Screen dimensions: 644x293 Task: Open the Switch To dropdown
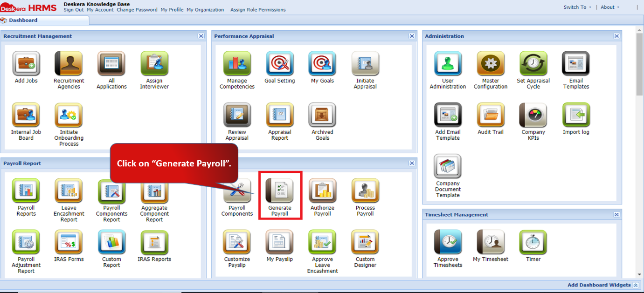(576, 7)
